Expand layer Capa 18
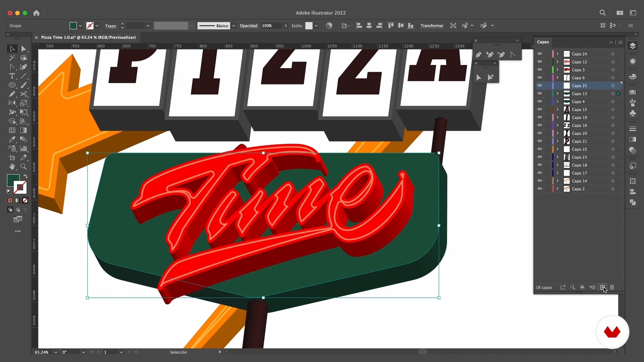This screenshot has width=644, height=362. click(x=557, y=165)
